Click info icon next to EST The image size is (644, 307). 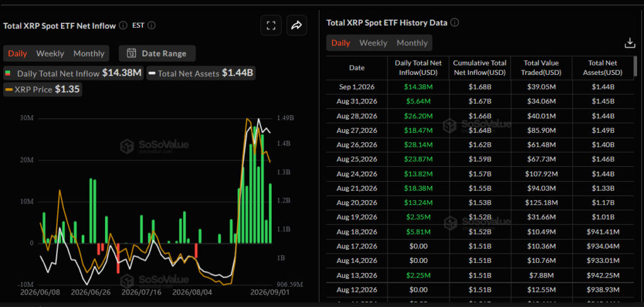tap(151, 26)
